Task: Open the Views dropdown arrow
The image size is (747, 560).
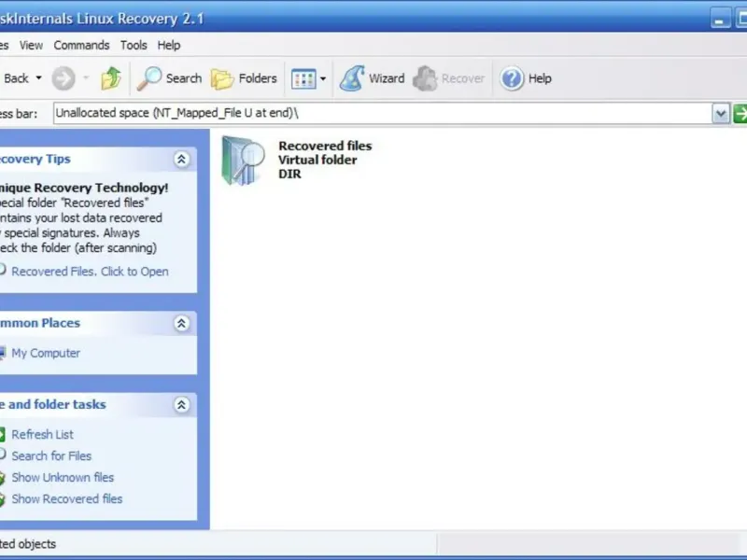Action: tap(323, 78)
